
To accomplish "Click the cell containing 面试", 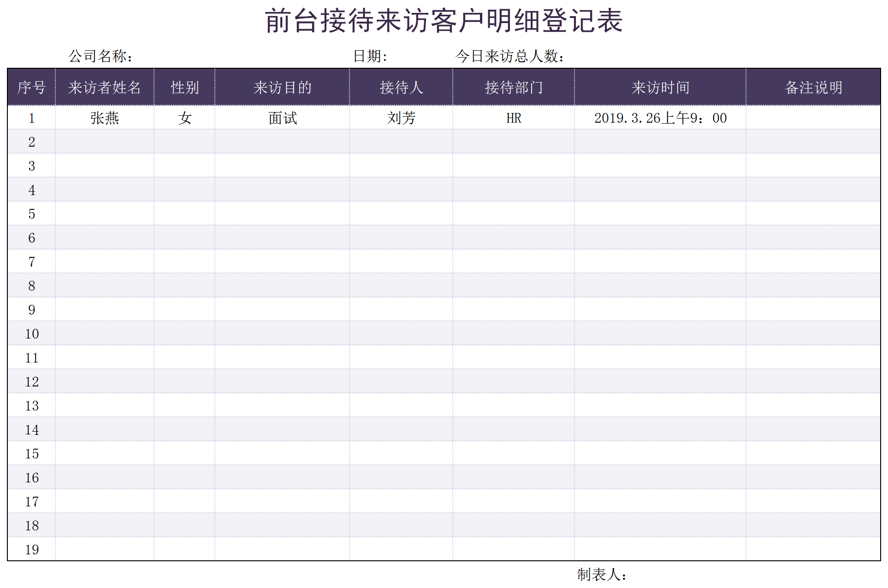I will coord(282,118).
